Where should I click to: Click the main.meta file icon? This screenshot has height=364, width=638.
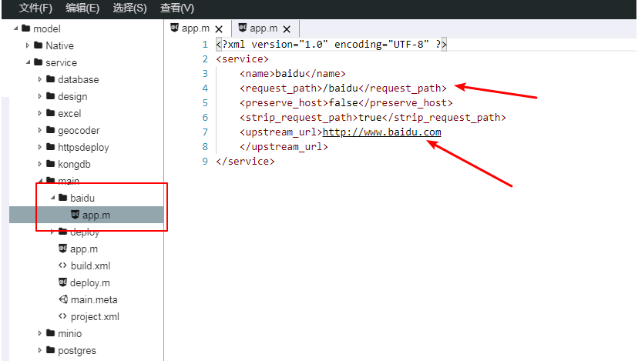(x=63, y=299)
